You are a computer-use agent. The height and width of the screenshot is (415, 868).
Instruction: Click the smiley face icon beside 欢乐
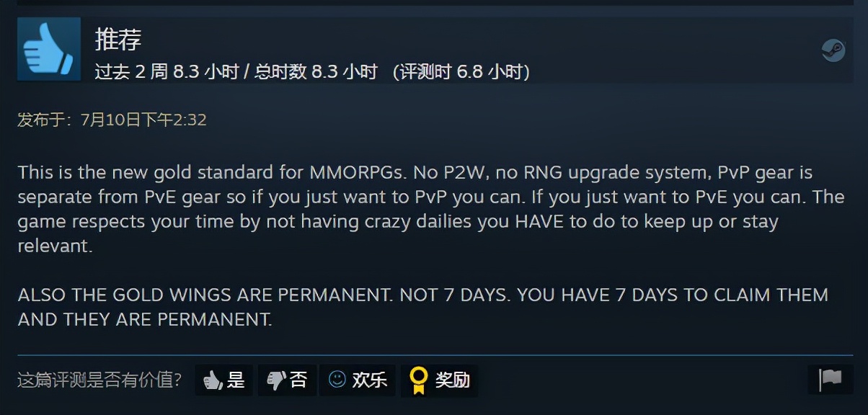coord(337,379)
